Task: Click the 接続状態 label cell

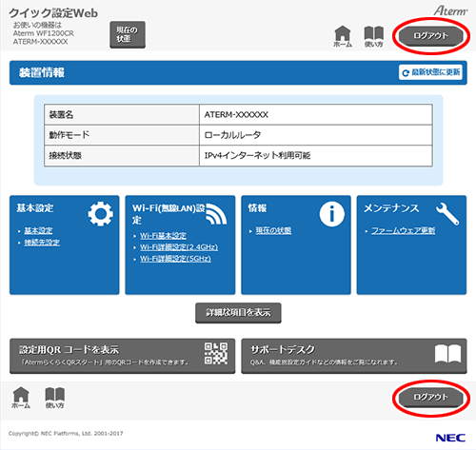Action: pyautogui.click(x=122, y=155)
